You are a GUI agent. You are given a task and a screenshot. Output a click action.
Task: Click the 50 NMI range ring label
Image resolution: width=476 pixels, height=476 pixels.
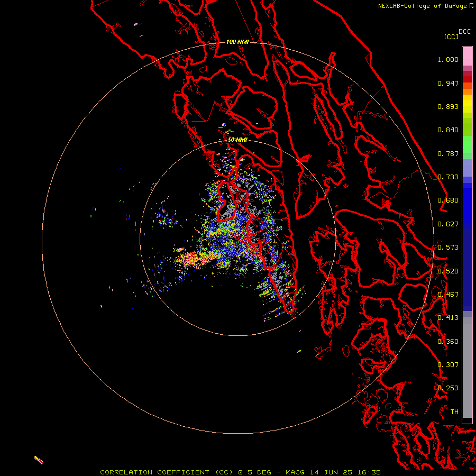coord(237,140)
